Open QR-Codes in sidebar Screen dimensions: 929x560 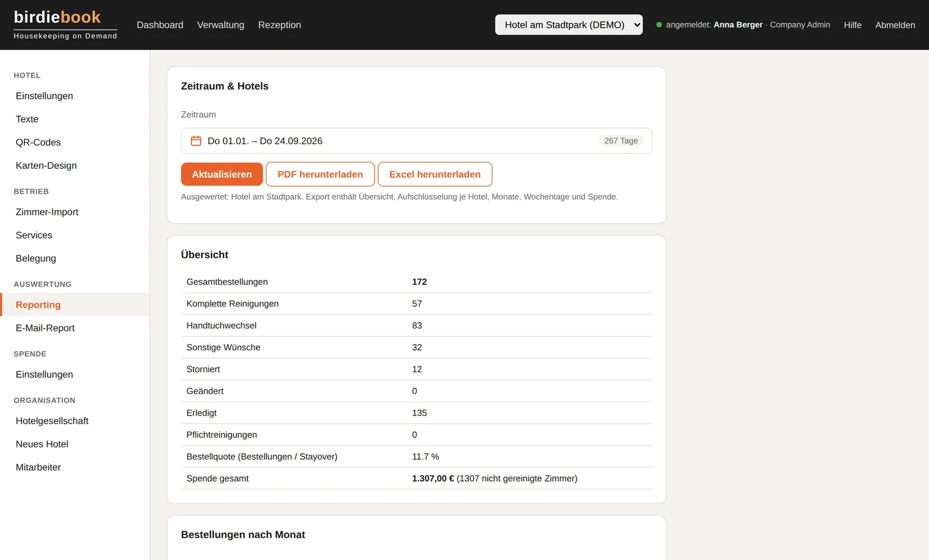(75, 142)
